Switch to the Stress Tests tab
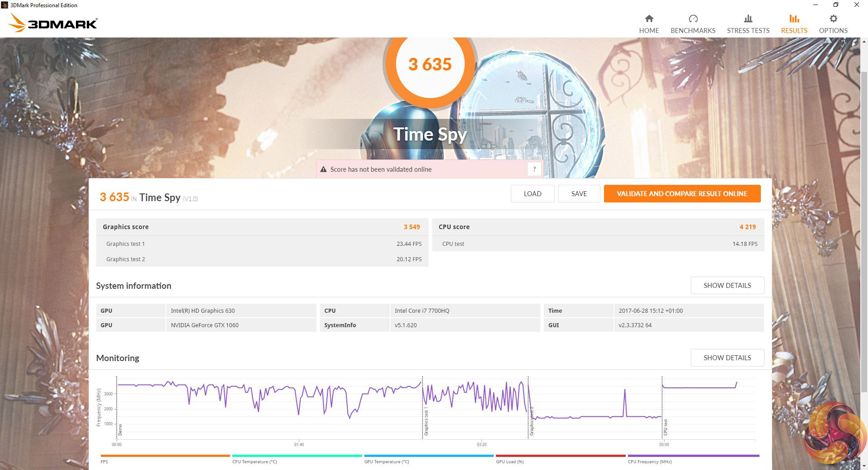The height and width of the screenshot is (470, 868). tap(748, 24)
